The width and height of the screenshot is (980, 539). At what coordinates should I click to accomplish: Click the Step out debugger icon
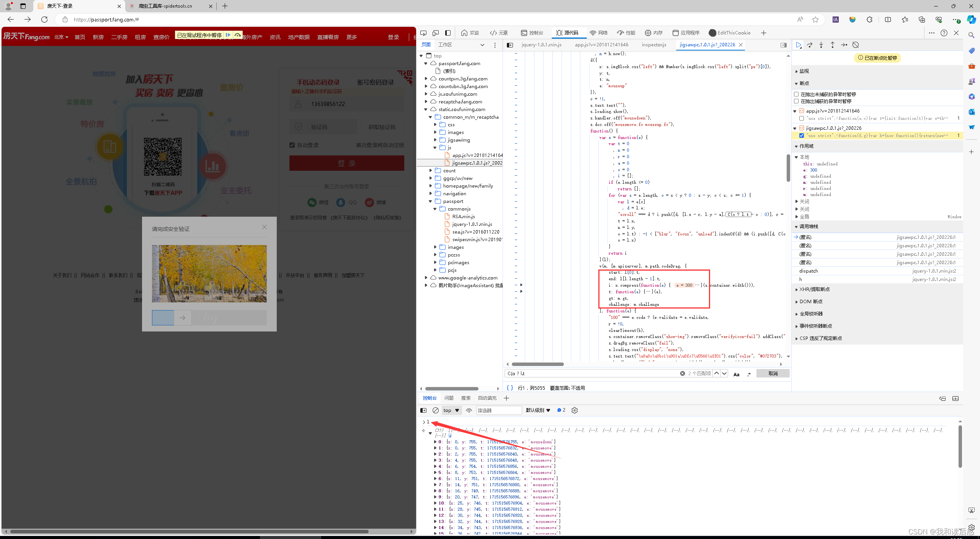833,45
